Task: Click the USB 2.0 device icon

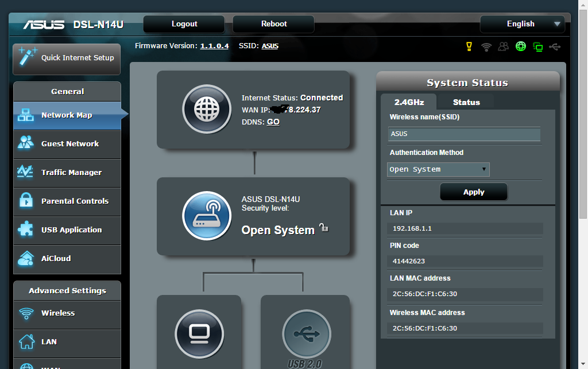Action: pos(306,333)
